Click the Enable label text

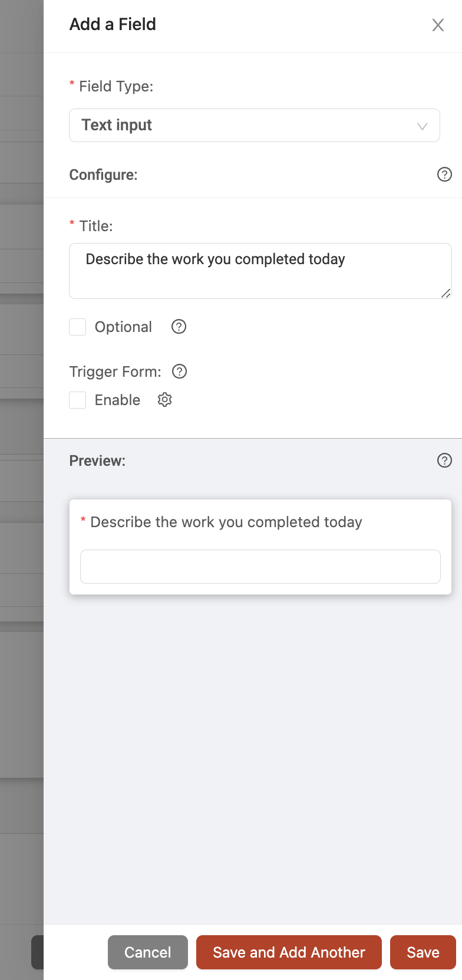pyautogui.click(x=117, y=400)
